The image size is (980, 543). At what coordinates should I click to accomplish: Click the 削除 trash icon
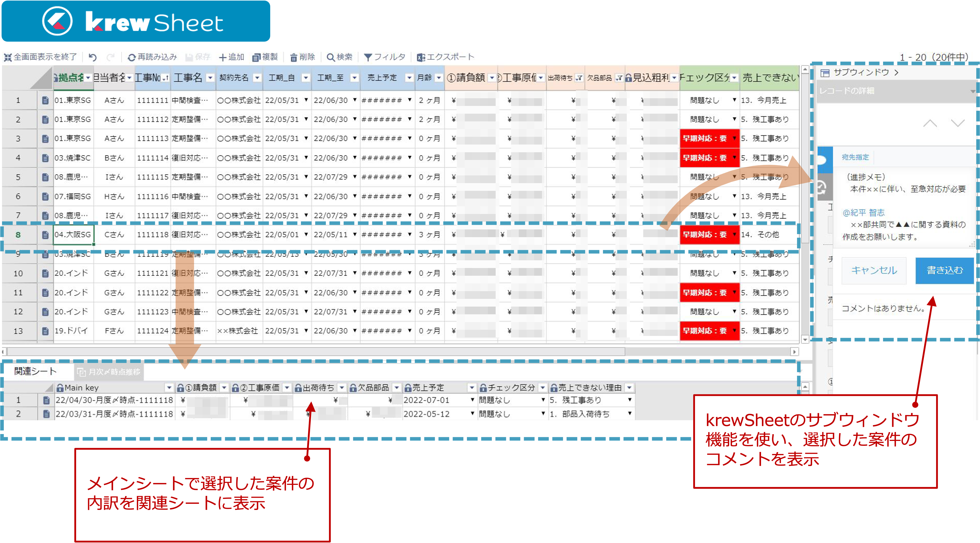294,57
